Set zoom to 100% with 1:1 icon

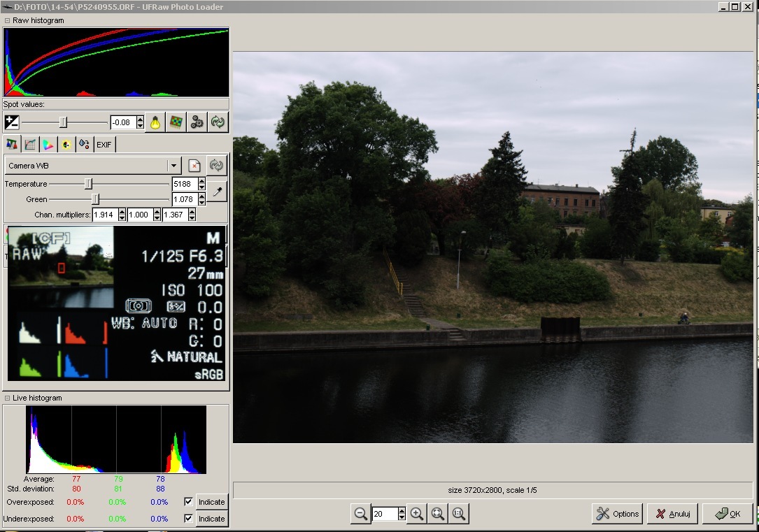[459, 514]
